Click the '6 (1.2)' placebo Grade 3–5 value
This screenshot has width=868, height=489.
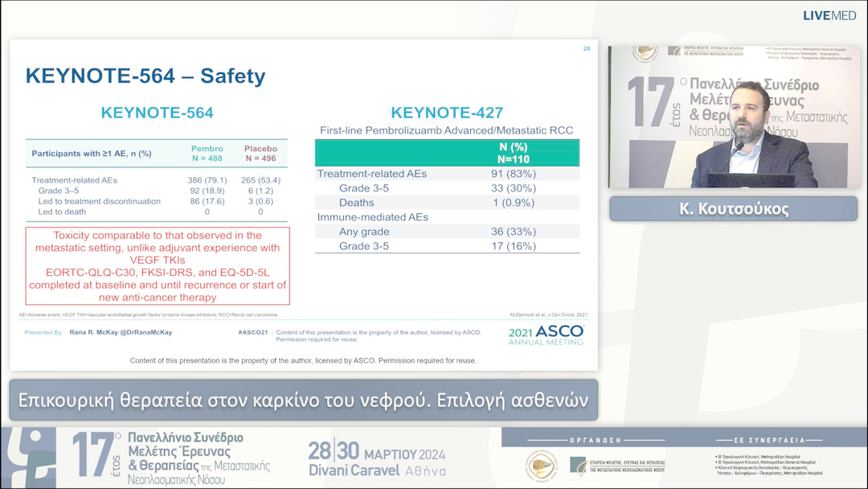[x=260, y=191]
